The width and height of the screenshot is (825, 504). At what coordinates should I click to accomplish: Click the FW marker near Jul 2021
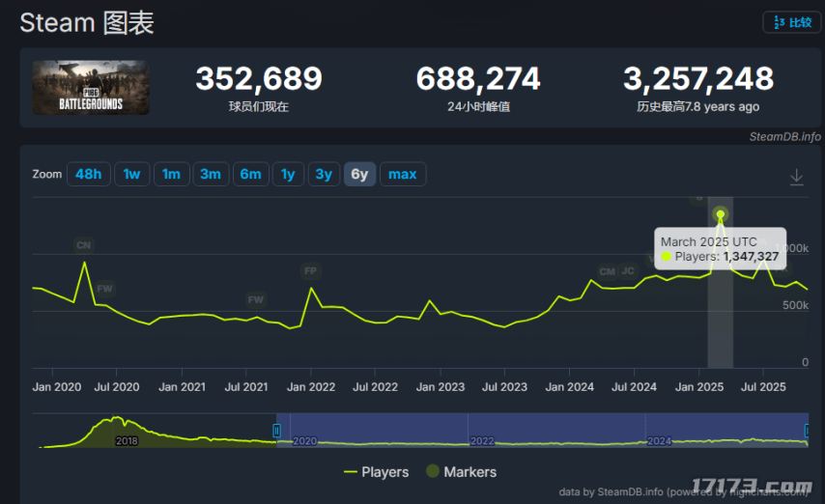[x=255, y=300]
